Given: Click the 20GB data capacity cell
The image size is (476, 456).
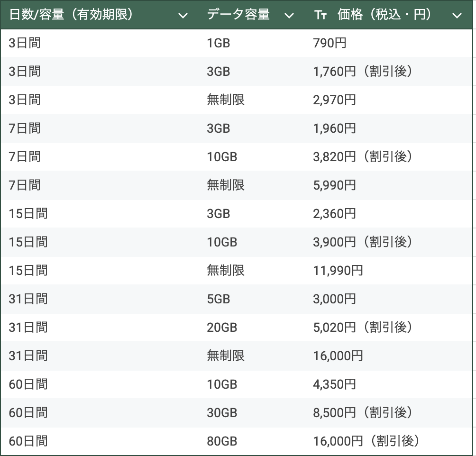Looking at the screenshot, I should point(222,328).
